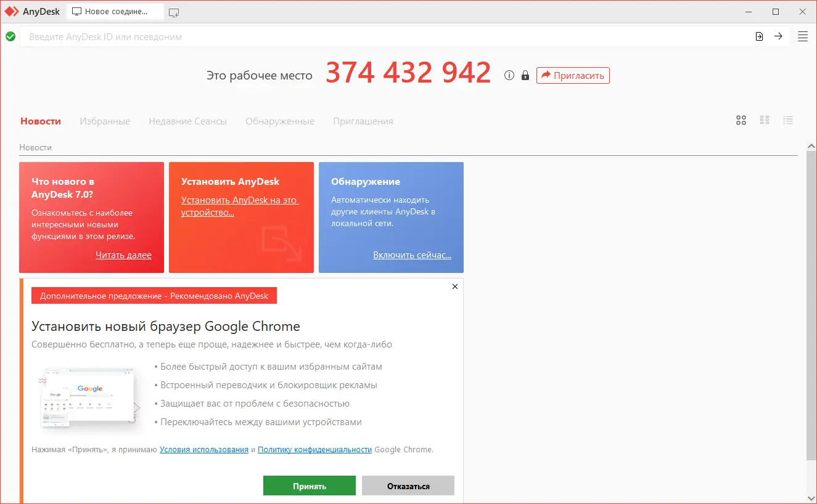The width and height of the screenshot is (817, 504).
Task: Minimize the AnyDesk window
Action: [749, 12]
